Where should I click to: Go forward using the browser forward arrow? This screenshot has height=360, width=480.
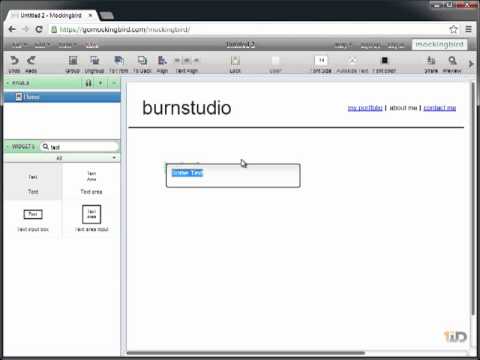pyautogui.click(x=26, y=29)
